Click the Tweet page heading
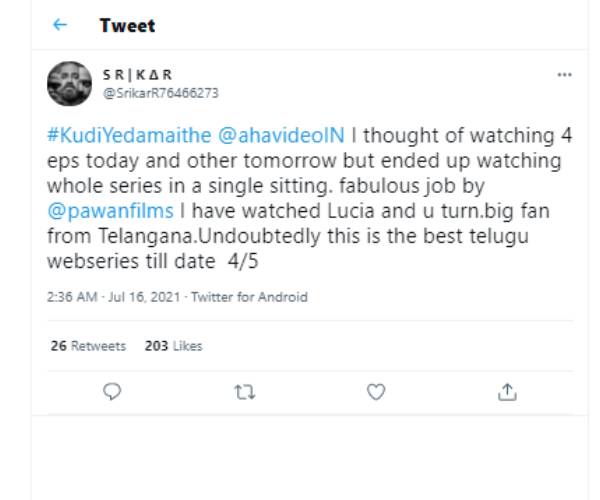The height and width of the screenshot is (500, 600). (x=127, y=25)
